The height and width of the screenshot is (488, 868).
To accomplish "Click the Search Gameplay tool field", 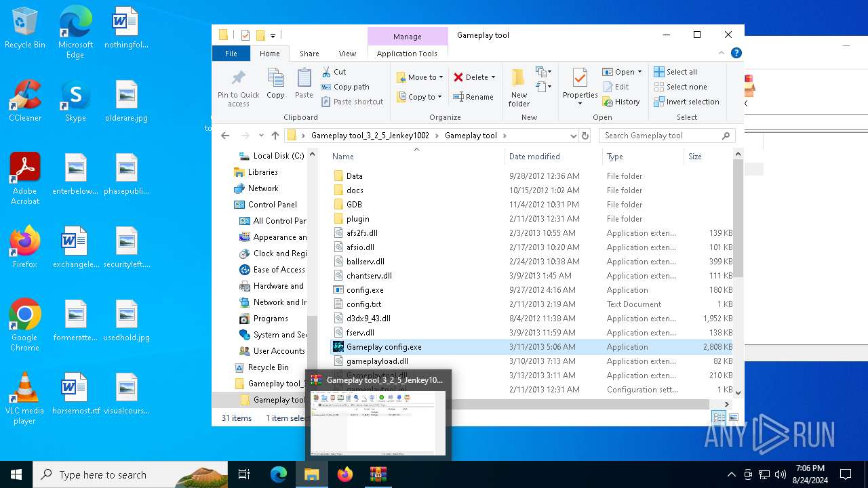I will click(x=667, y=136).
